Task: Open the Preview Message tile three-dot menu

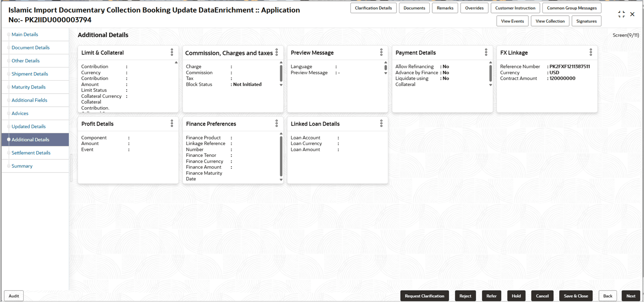Action: [381, 52]
